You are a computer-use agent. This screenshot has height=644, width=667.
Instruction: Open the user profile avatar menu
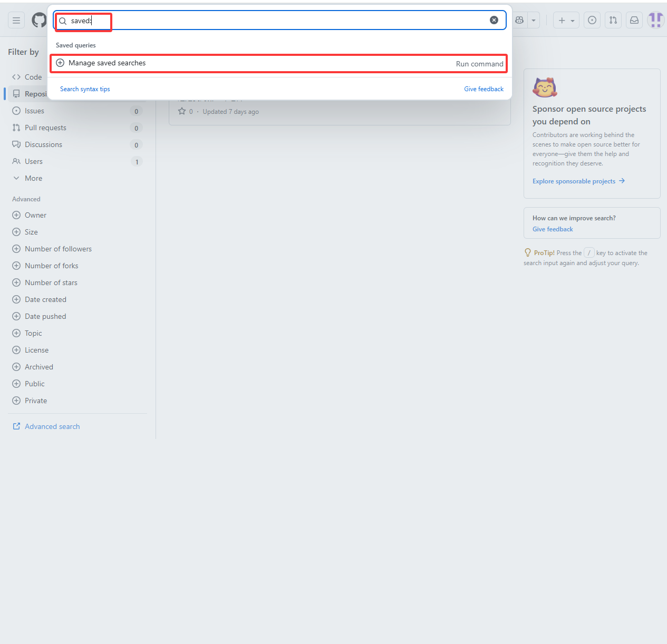(x=655, y=20)
